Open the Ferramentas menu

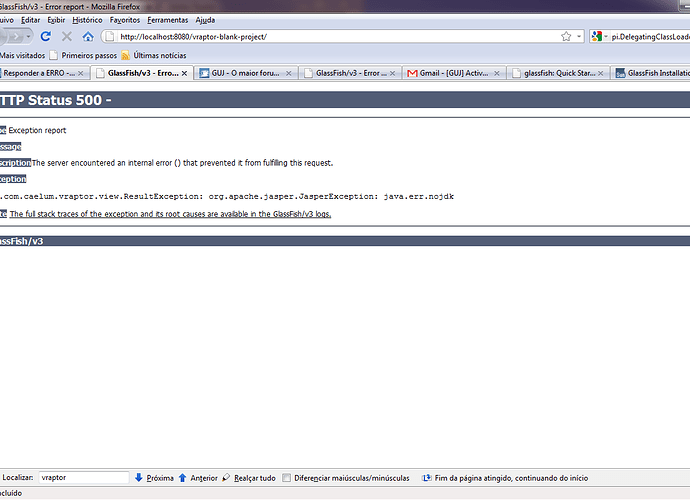(x=168, y=20)
